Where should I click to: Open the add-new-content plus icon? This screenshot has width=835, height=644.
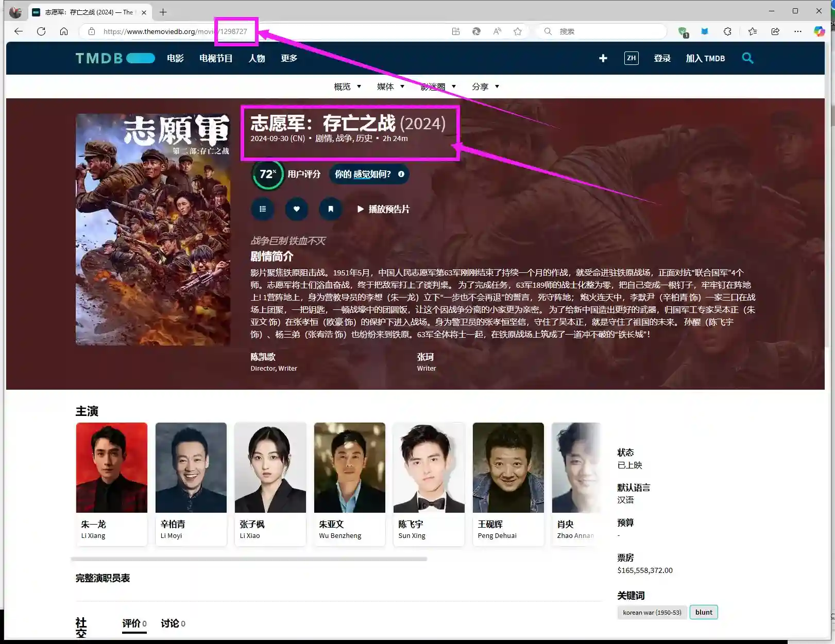pyautogui.click(x=603, y=58)
